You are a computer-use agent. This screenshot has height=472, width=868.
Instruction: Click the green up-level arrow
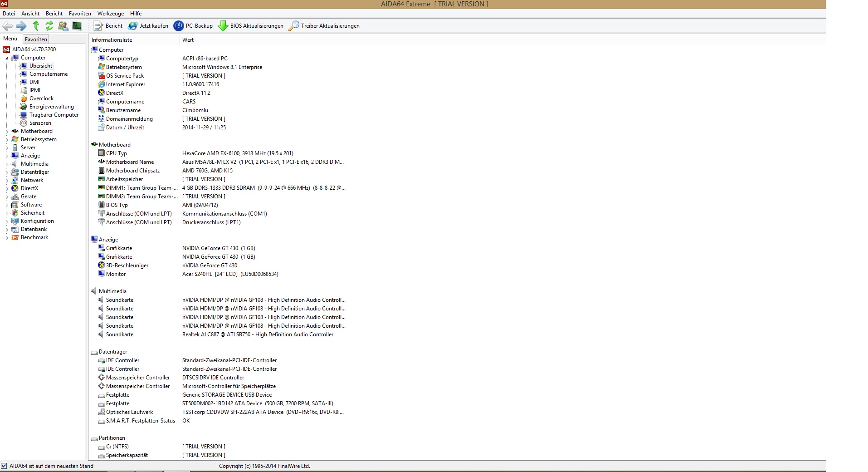click(x=36, y=26)
